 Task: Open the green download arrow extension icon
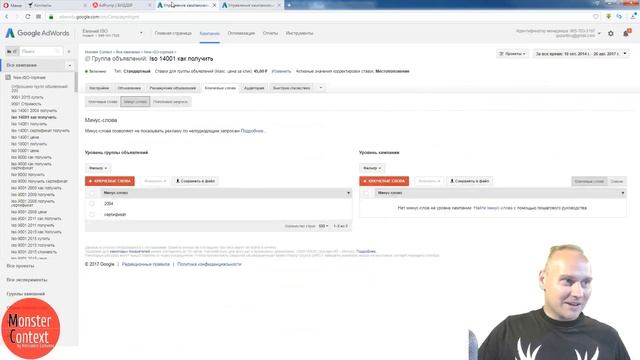(609, 17)
